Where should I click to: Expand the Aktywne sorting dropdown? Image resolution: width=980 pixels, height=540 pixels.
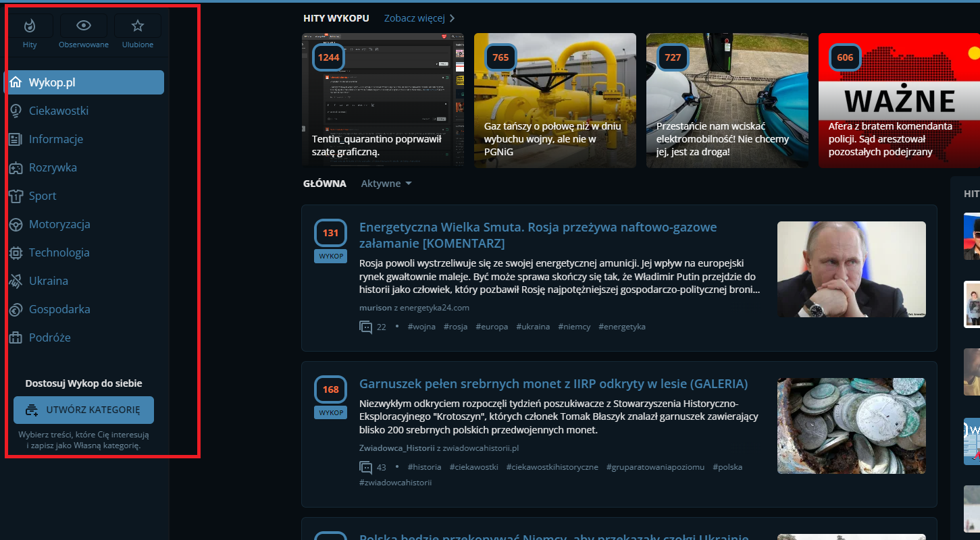[386, 184]
